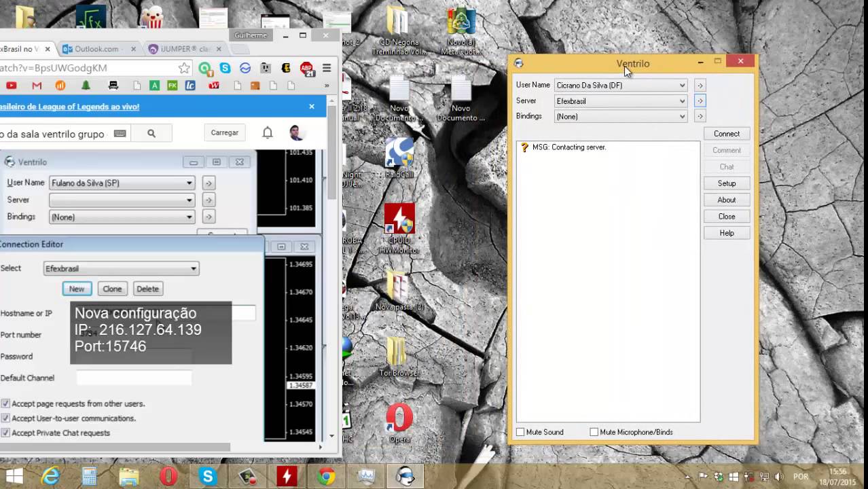Click the About button in Ventrilo
This screenshot has width=868, height=489.
(726, 200)
